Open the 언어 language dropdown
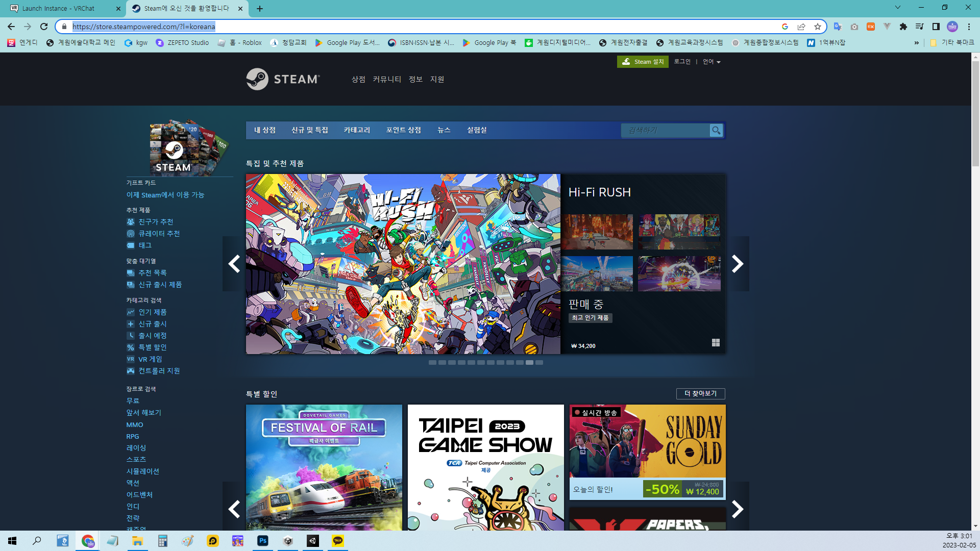 (711, 62)
